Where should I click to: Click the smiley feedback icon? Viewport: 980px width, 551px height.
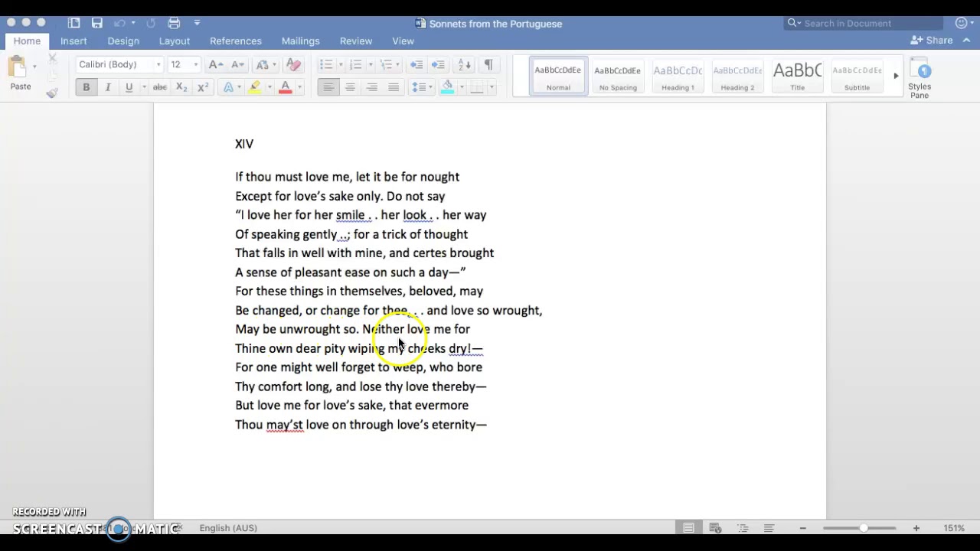tap(962, 23)
